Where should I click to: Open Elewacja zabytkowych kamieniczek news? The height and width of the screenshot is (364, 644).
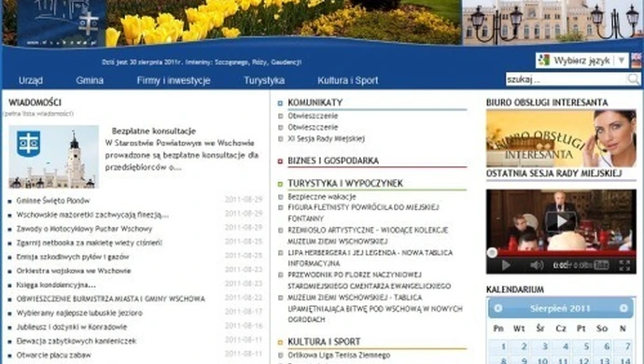coord(77,341)
